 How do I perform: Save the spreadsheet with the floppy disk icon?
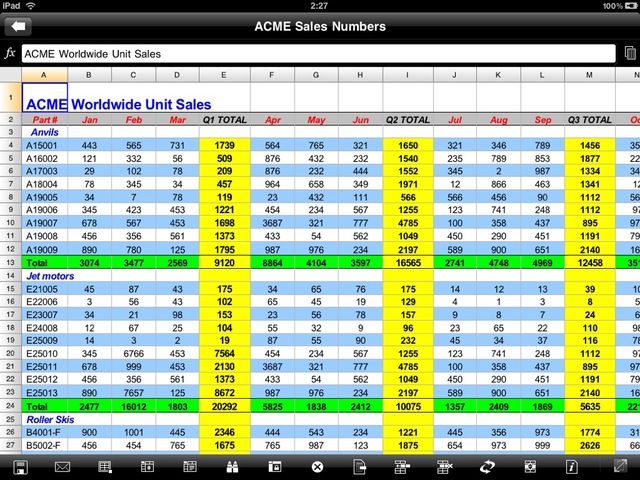(20, 467)
